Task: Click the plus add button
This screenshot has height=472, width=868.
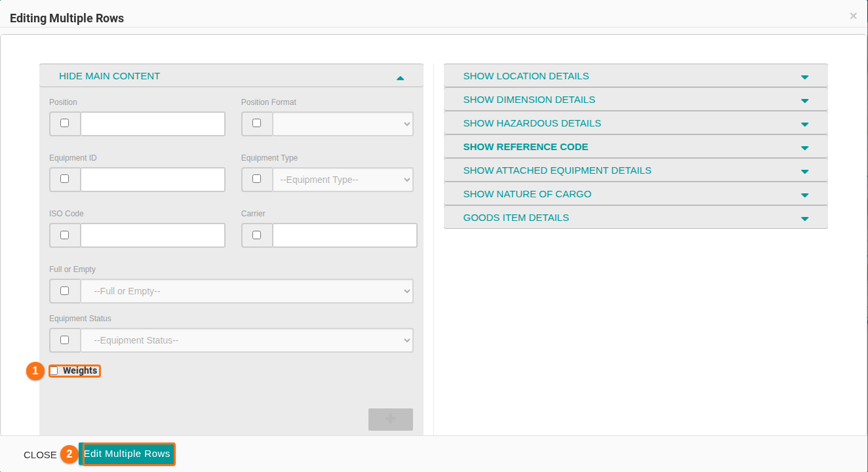Action: click(x=391, y=420)
